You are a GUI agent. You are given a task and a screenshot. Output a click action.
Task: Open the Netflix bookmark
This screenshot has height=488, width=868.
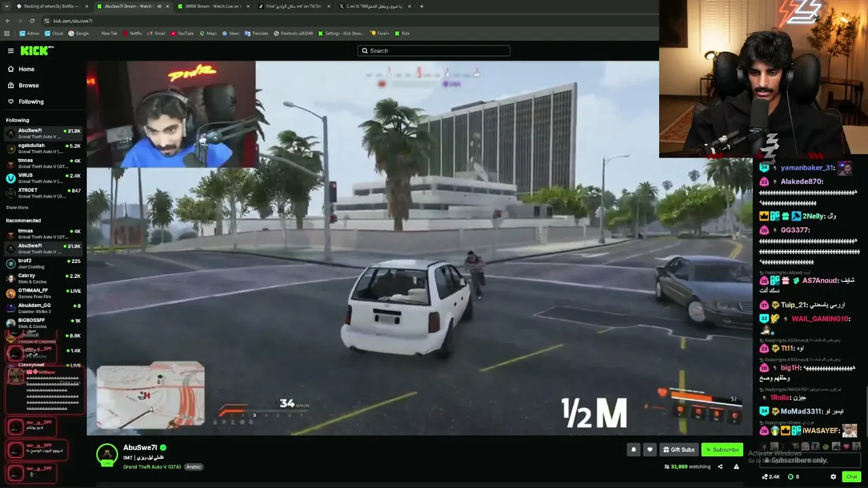coord(132,33)
